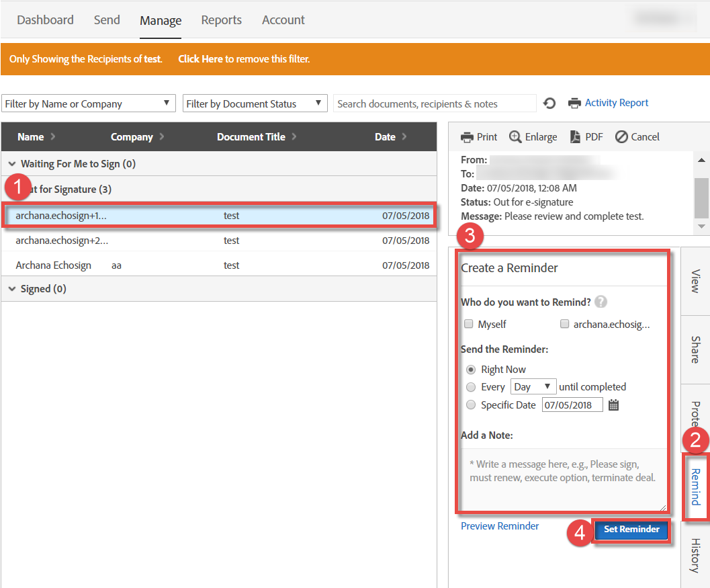This screenshot has width=710, height=588.
Task: Check the Myself reminder checkbox
Action: point(468,324)
